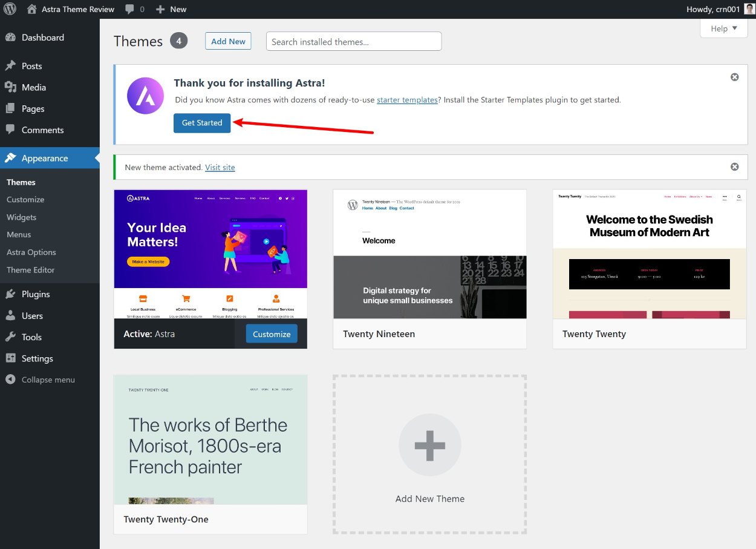
Task: Click the Active: Astra label
Action: pyautogui.click(x=149, y=334)
